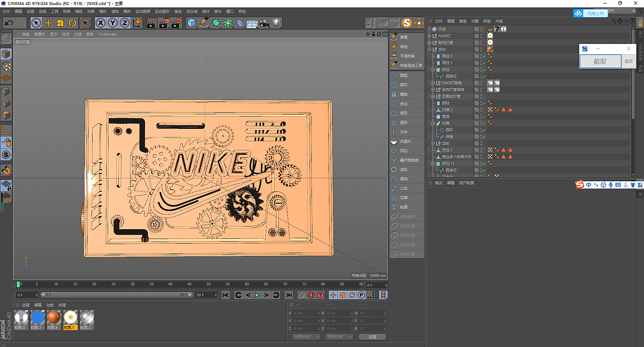Open the spline pen tool icon
The width and height of the screenshot is (644, 347).
coord(204,23)
